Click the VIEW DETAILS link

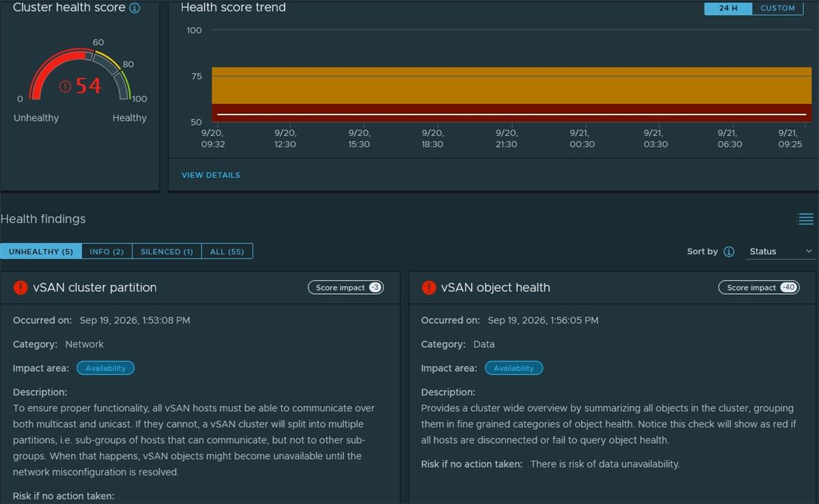pyautogui.click(x=211, y=175)
